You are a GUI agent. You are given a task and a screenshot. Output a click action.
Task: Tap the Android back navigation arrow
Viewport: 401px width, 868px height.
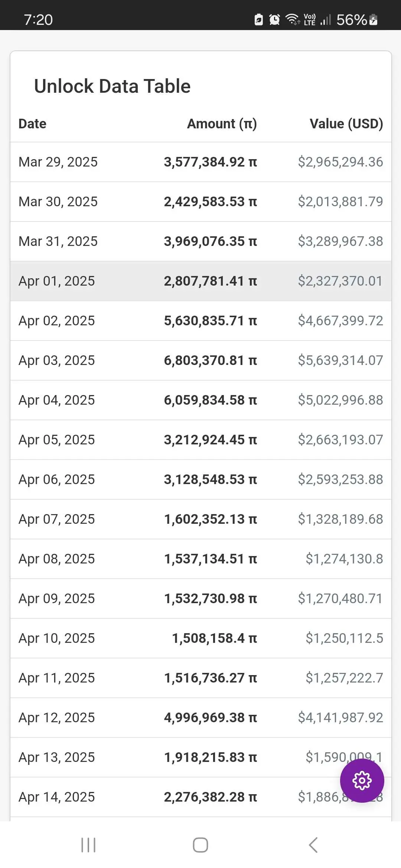click(313, 845)
